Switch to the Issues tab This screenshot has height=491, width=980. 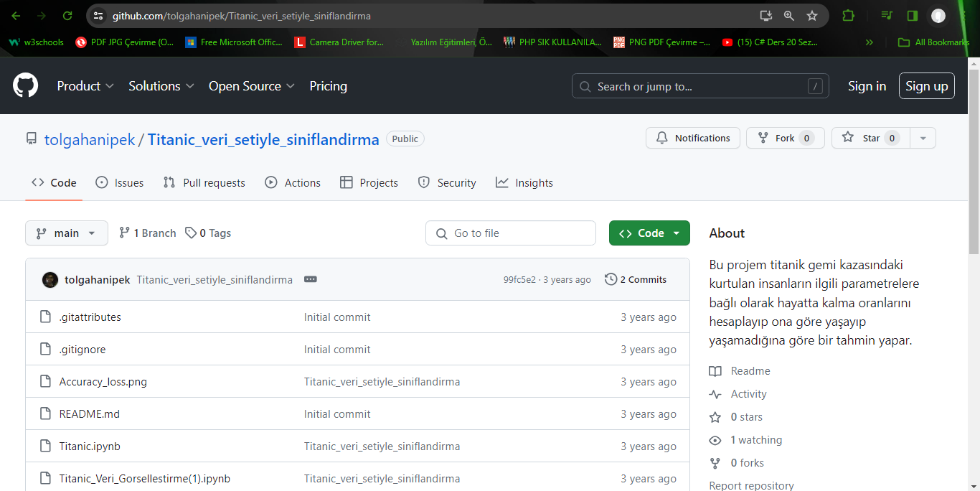[120, 183]
